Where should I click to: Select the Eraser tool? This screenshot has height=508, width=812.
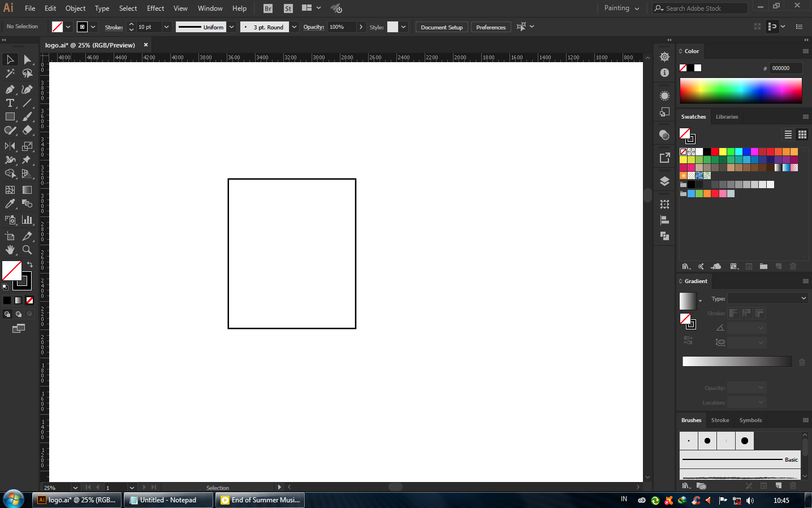[27, 130]
